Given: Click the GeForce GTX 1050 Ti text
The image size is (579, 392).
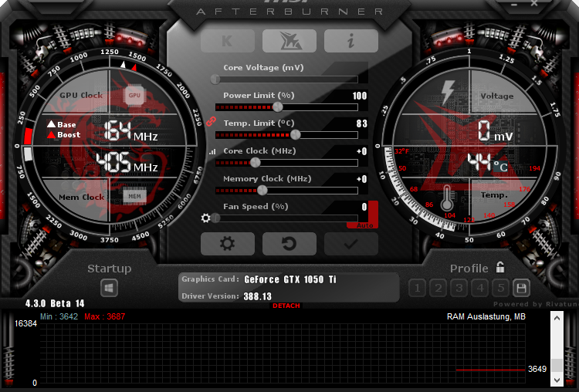Looking at the screenshot, I should click(x=290, y=279).
